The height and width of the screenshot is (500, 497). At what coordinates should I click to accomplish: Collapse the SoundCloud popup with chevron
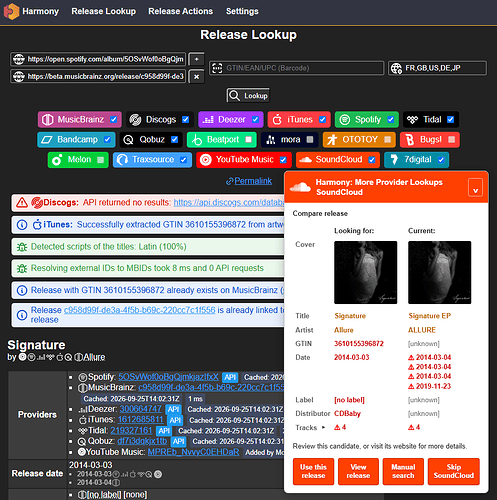(x=475, y=187)
